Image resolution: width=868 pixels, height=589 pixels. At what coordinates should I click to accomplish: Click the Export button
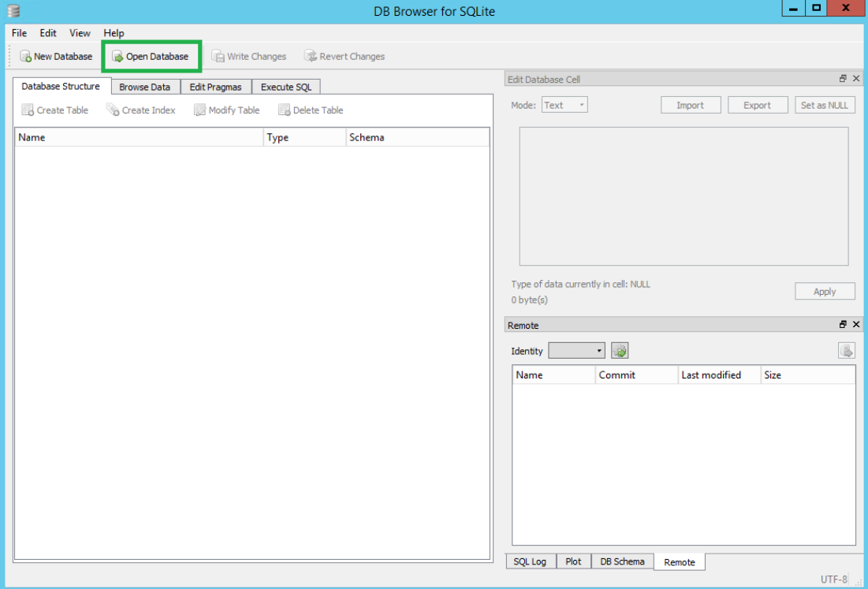click(758, 105)
